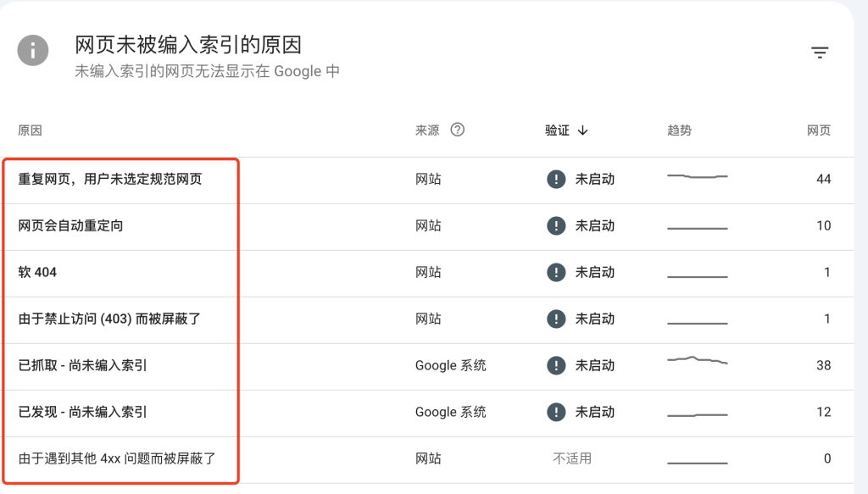Click warning icon in 已发现 row

[556, 412]
